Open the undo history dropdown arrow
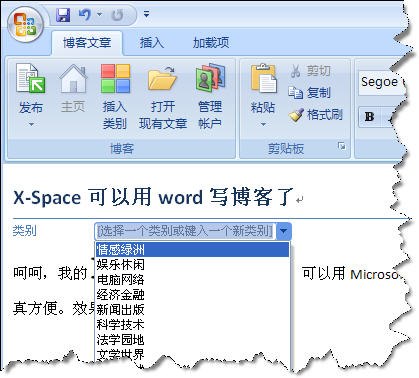Viewport: 419px width, 378px height. (99, 15)
